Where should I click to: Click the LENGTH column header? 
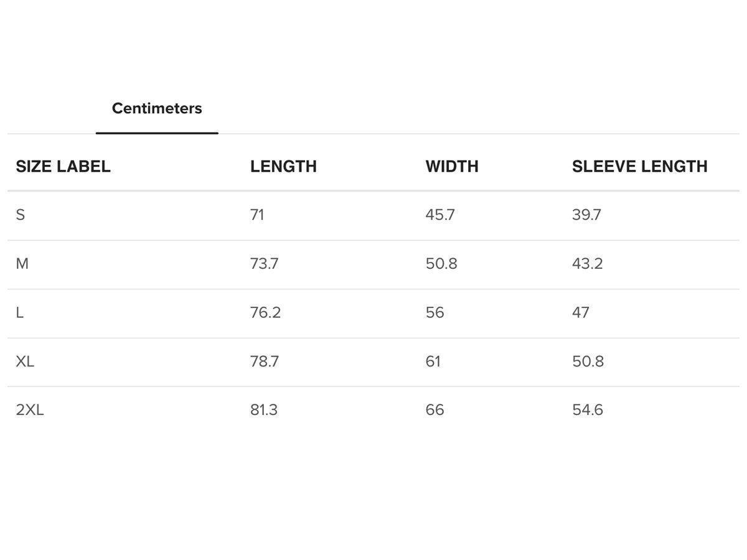tap(283, 167)
